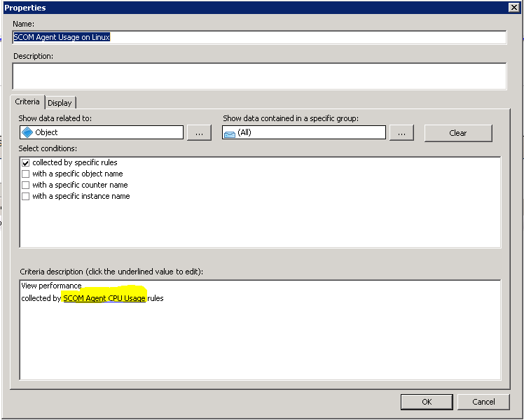Click the blue diamond Object icon
The height and width of the screenshot is (420, 524).
pos(27,132)
